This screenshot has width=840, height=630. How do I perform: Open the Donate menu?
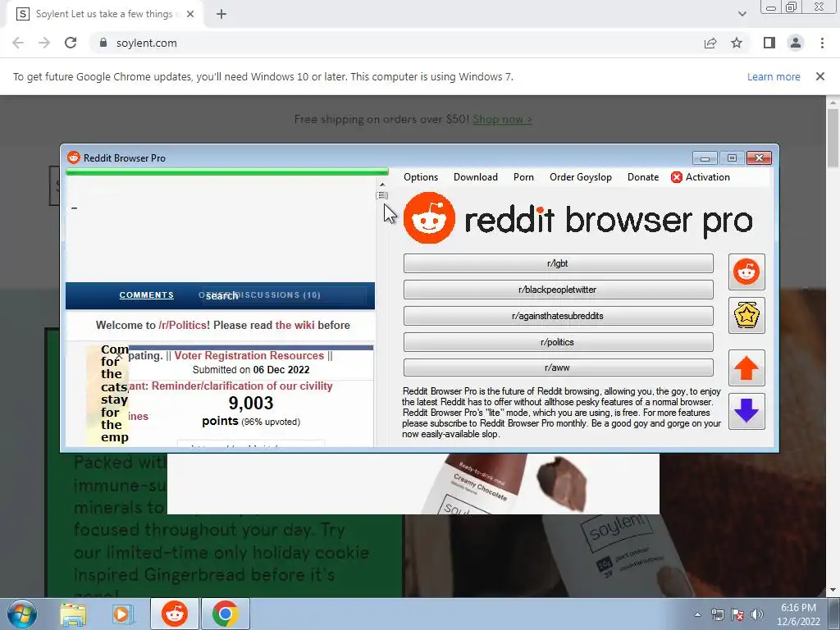[x=643, y=177]
